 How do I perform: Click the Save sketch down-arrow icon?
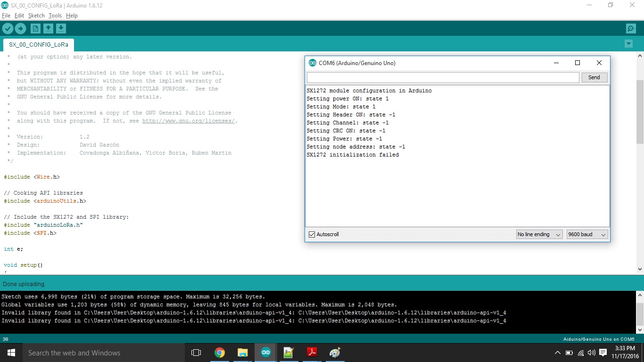[61, 29]
